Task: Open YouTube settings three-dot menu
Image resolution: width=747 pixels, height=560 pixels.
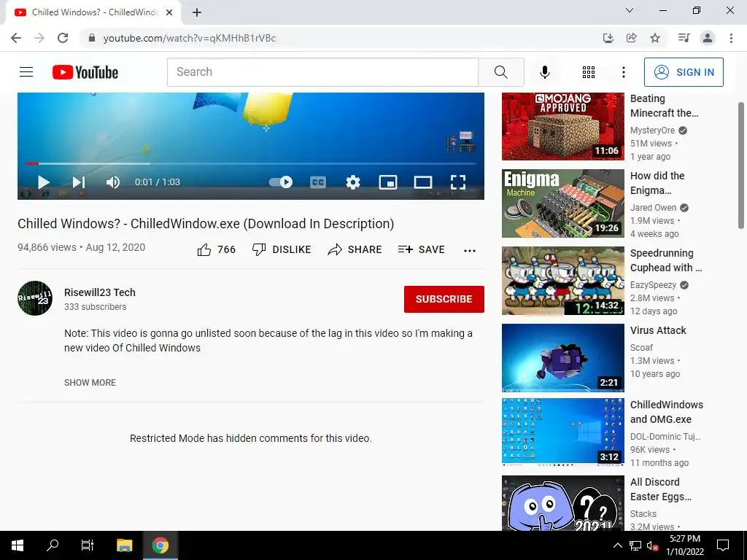Action: [x=624, y=72]
